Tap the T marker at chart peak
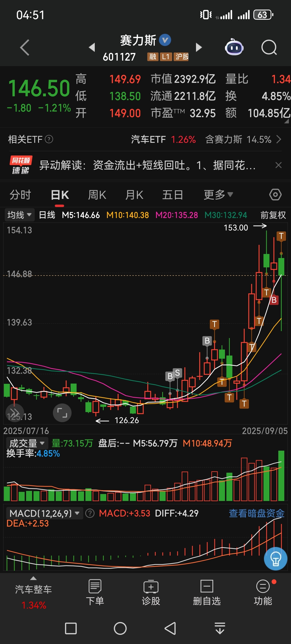291x644 pixels. click(281, 236)
